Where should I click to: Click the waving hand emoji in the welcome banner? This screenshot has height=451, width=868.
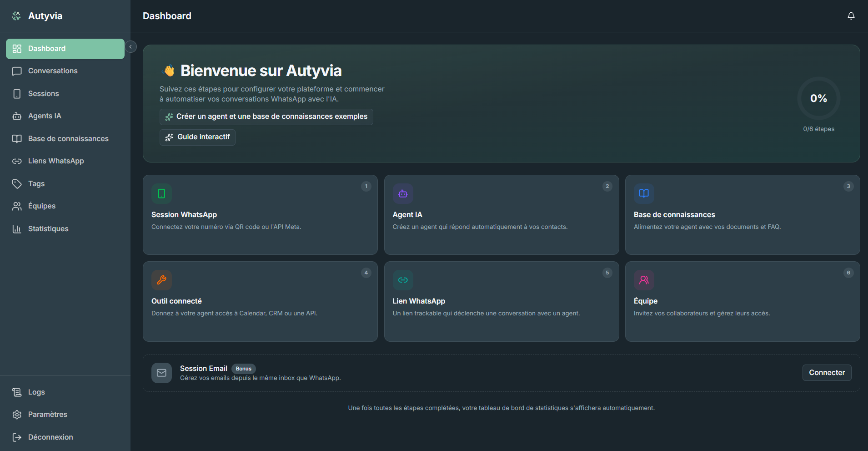click(168, 71)
